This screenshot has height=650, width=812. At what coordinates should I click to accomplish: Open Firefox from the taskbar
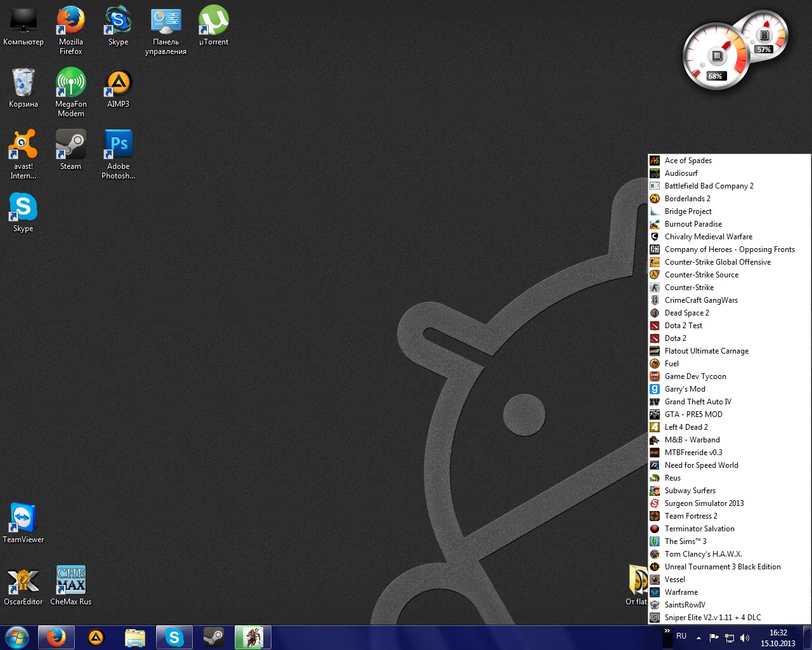[x=56, y=637]
